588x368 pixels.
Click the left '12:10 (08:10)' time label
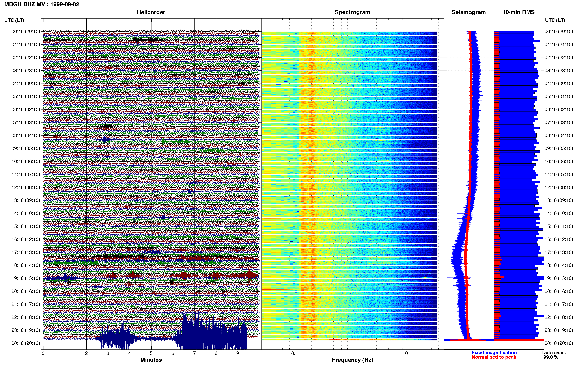point(26,187)
